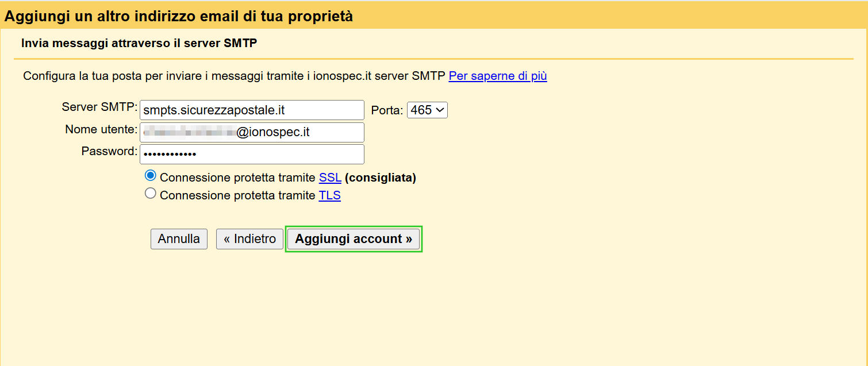
Task: Click the heading 'Invia messaggi attraverso il server SMTP'
Action: pos(139,44)
